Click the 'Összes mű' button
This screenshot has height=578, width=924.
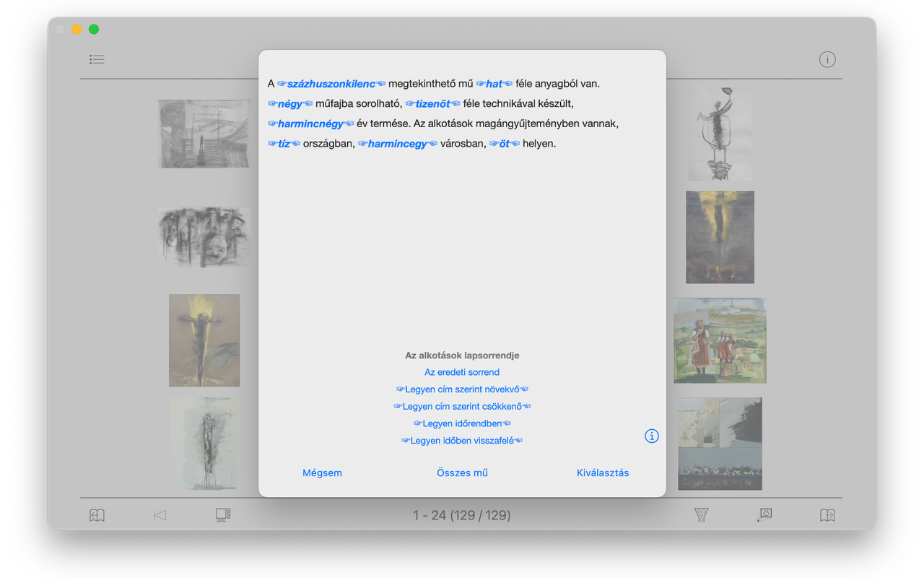coord(462,473)
